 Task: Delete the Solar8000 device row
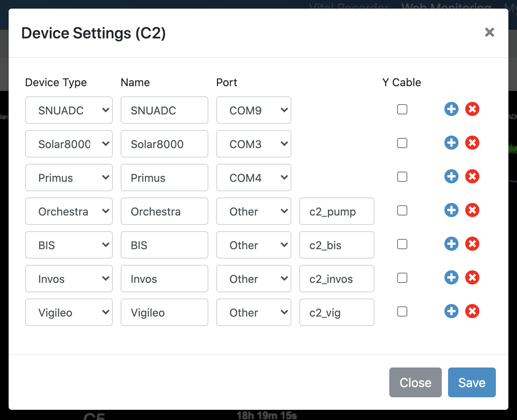coord(472,143)
